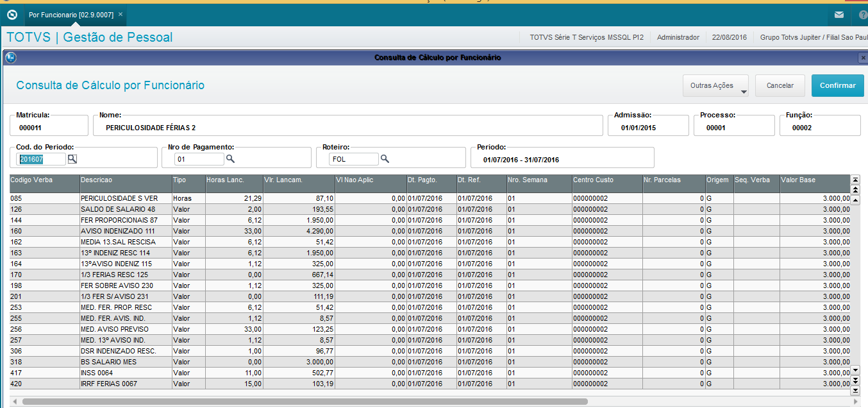868x408 pixels.
Task: Select row AVISO INDENIZADO 111
Action: 430,231
